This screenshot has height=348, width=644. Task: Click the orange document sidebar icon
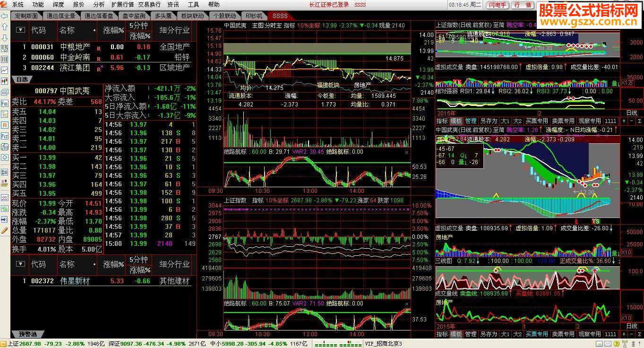(5, 125)
